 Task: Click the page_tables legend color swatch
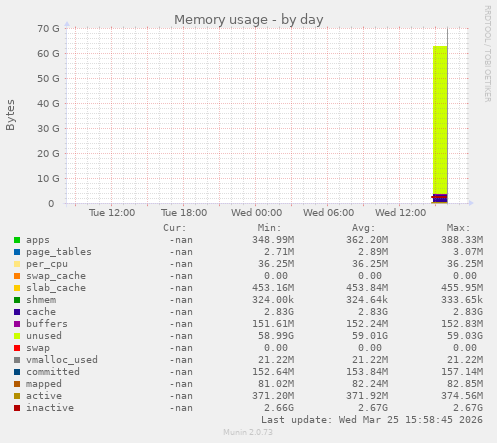point(17,252)
